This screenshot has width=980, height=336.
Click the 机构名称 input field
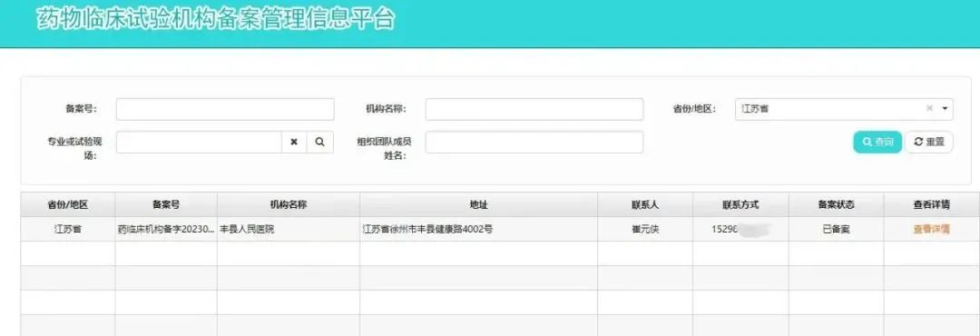pos(534,109)
